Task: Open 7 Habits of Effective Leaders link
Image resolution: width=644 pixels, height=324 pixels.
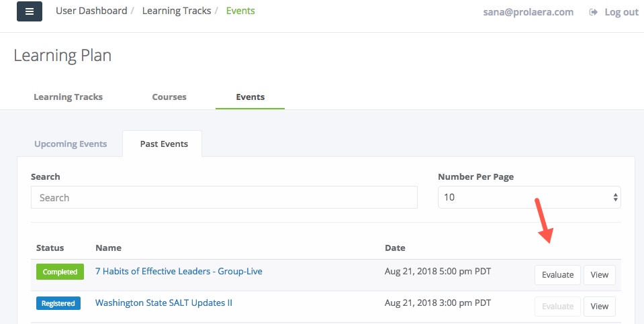Action: [179, 271]
